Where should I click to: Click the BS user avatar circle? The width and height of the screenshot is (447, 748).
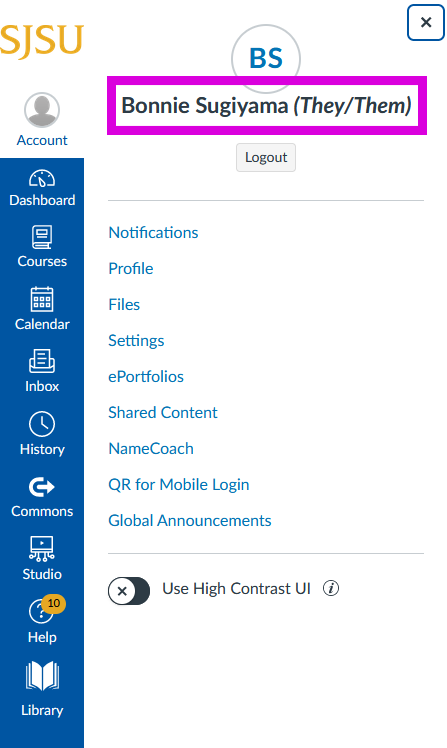pos(266,59)
